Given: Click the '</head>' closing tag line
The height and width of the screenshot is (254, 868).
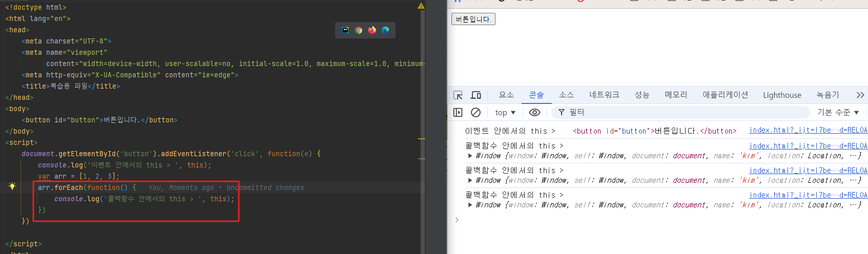Looking at the screenshot, I should (x=19, y=97).
